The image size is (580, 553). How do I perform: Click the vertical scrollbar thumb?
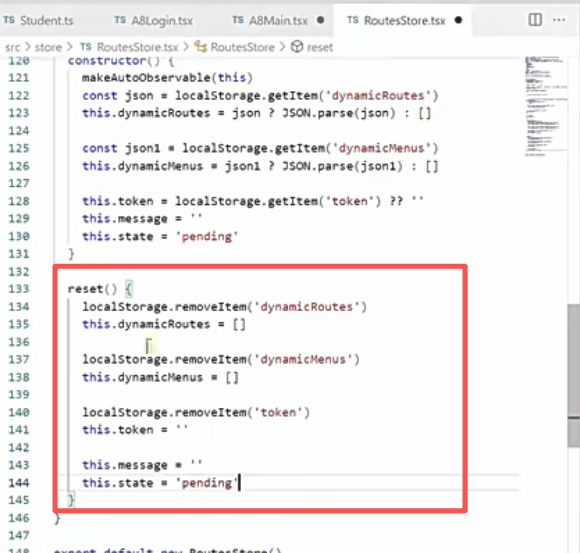click(x=574, y=375)
